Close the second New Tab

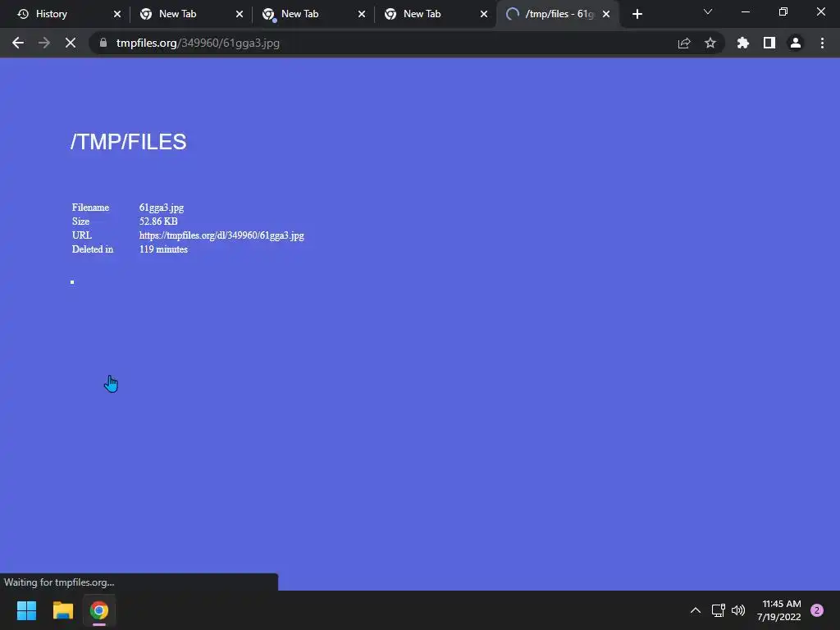[362, 14]
